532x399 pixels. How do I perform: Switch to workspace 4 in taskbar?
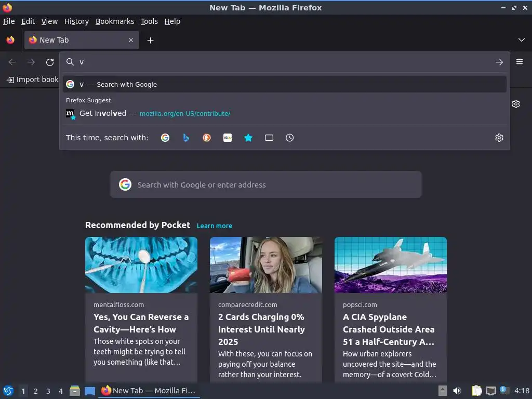coord(61,391)
